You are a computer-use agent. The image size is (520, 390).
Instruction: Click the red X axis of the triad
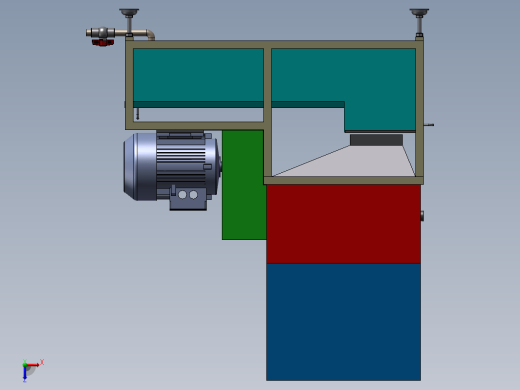(x=33, y=365)
